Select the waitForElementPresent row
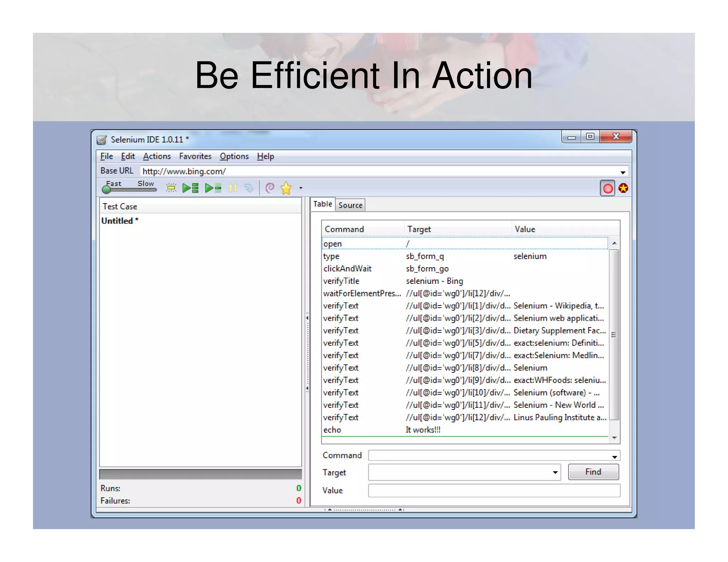This screenshot has width=728, height=562. [465, 293]
